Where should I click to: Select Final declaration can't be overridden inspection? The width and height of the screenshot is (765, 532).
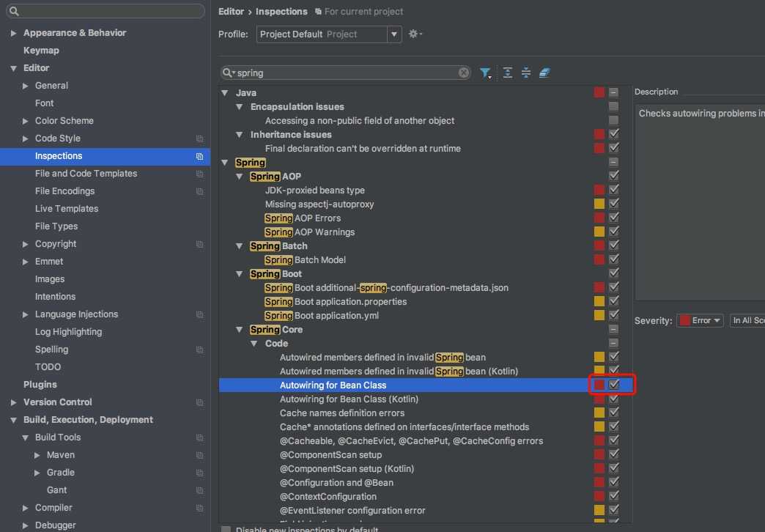(363, 148)
